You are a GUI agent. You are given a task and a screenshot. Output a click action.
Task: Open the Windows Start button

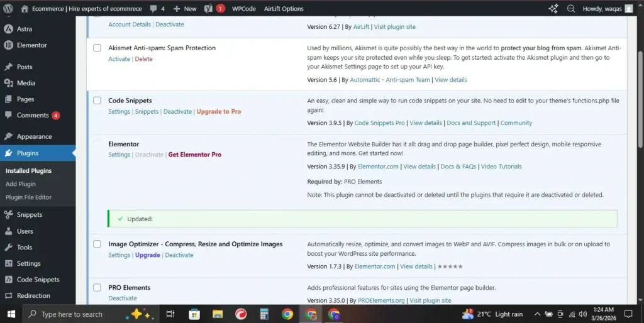tap(11, 314)
